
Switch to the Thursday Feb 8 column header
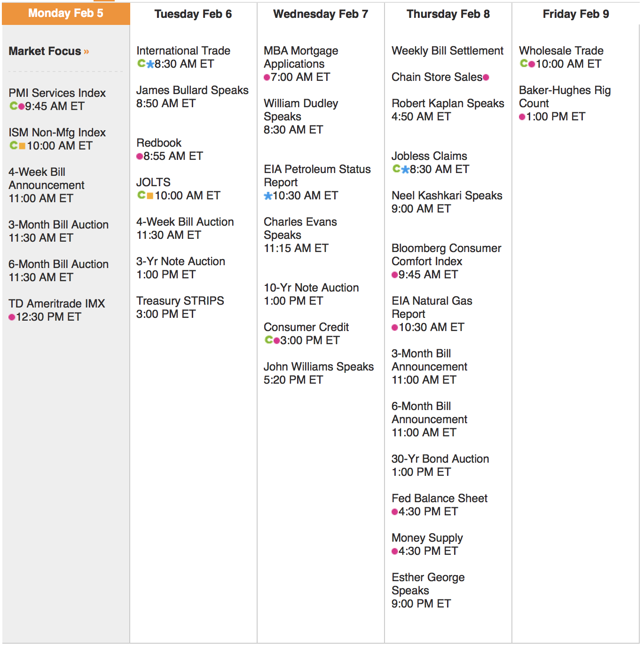(x=448, y=14)
